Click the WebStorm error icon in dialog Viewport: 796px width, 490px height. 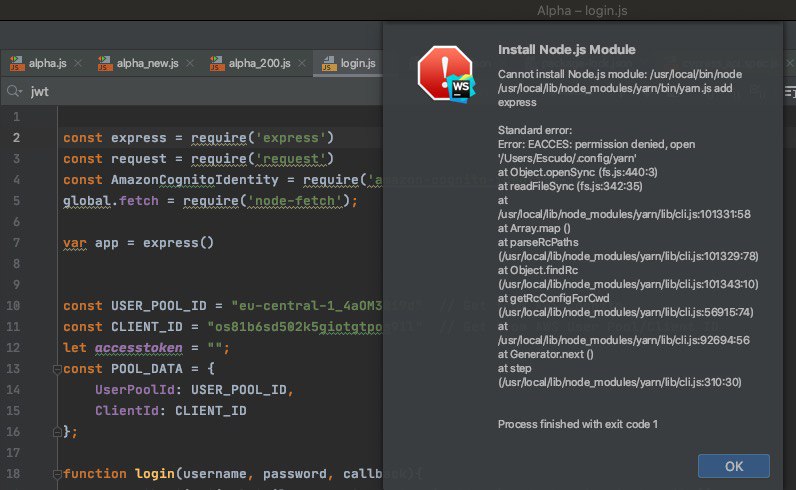446,74
